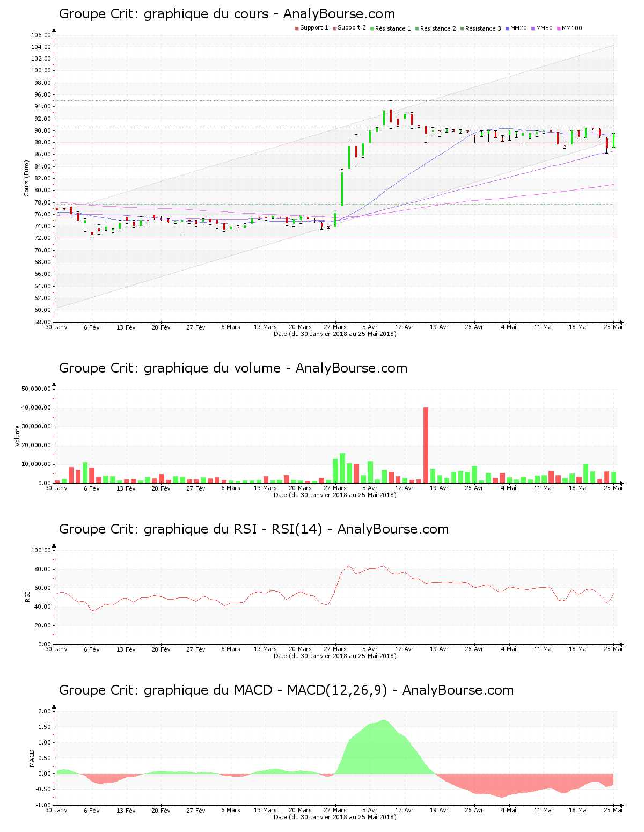Click the 106.00 value on price axis
The image size is (644, 832).
pyautogui.click(x=41, y=35)
